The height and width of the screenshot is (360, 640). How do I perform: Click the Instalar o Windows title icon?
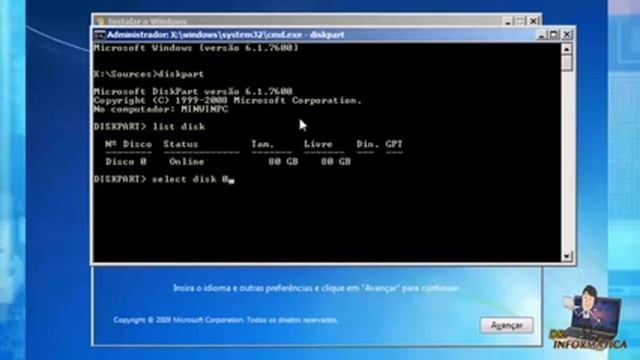point(101,21)
